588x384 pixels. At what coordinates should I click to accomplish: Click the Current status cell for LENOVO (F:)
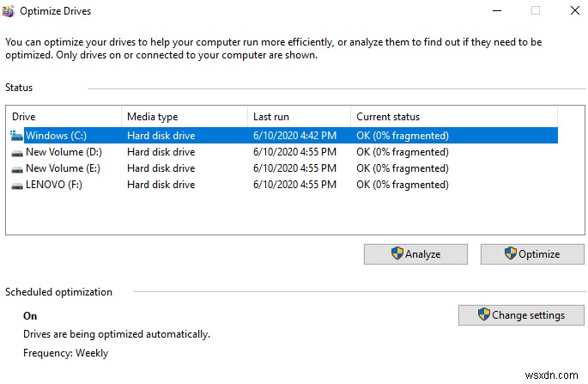coord(403,185)
